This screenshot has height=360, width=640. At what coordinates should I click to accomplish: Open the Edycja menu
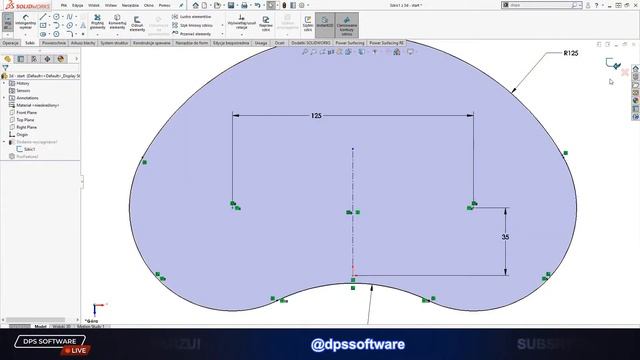click(78, 5)
